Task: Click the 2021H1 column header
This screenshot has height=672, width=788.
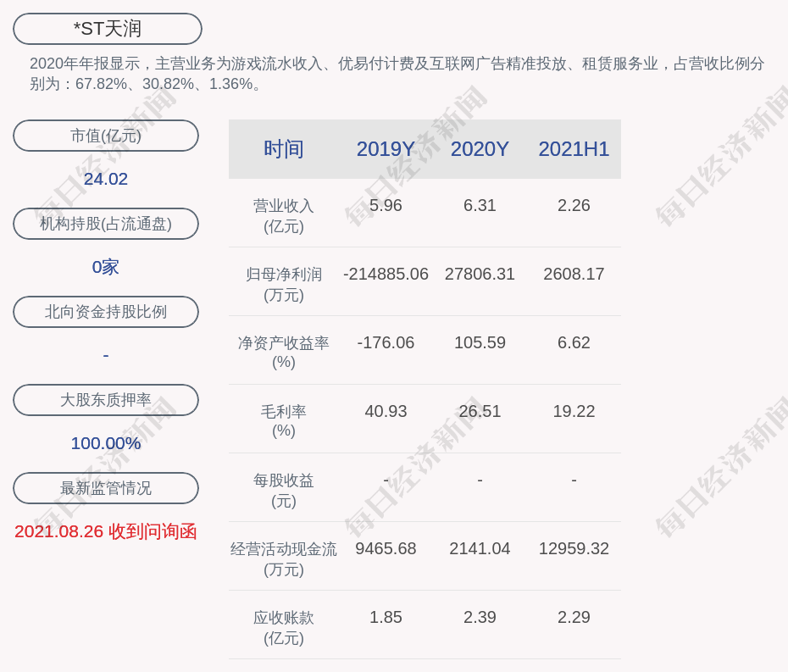Action: click(x=574, y=149)
